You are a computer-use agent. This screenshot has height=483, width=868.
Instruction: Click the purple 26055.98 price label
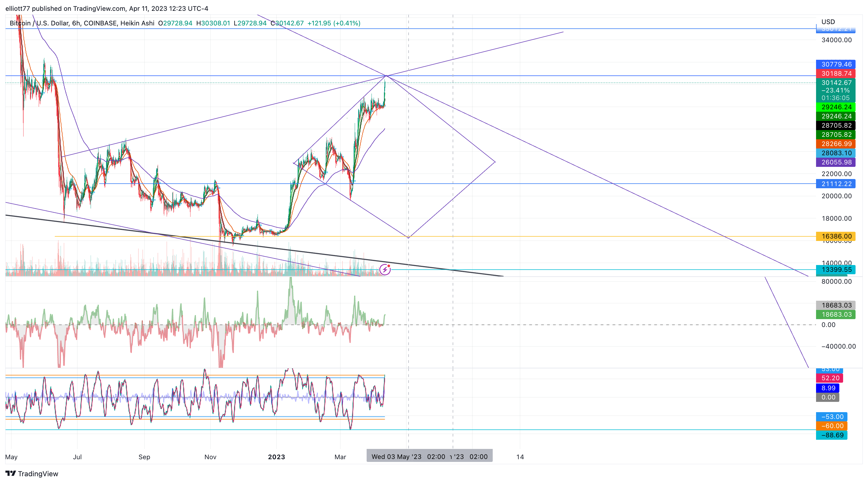836,162
